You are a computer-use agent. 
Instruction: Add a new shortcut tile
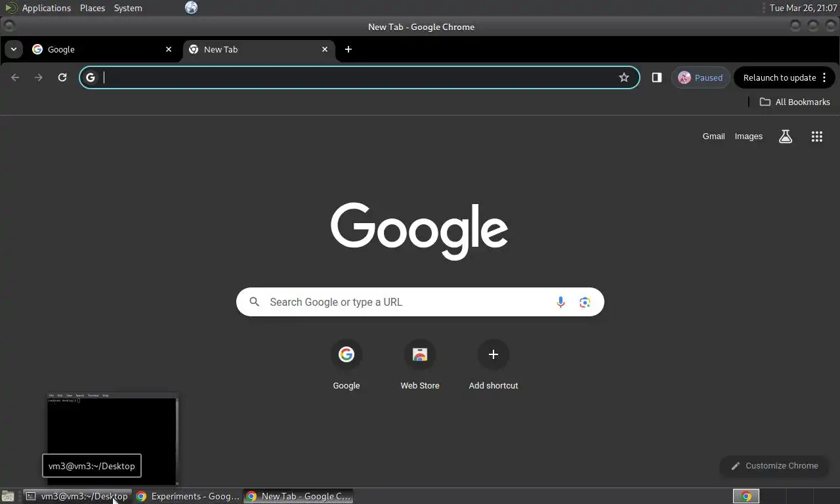493,365
